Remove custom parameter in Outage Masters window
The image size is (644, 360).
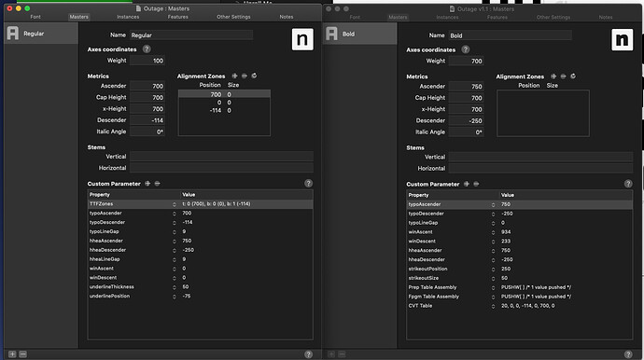click(158, 184)
